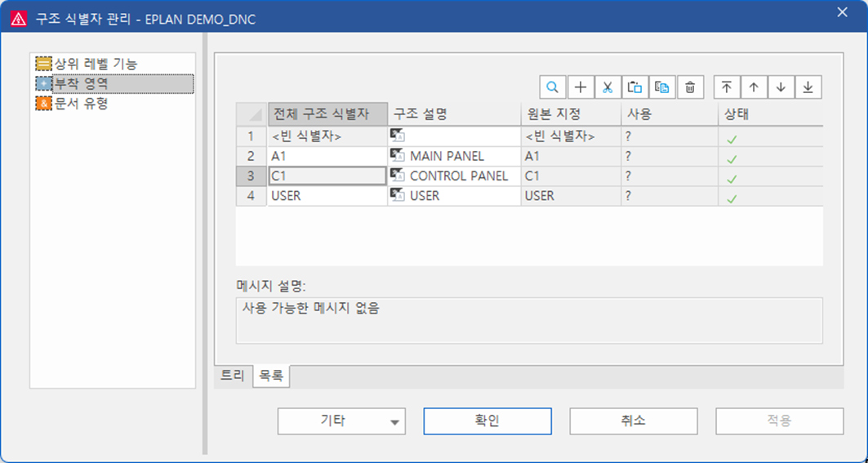Click EPLAN app icon in title bar
The width and height of the screenshot is (868, 463).
pos(19,20)
